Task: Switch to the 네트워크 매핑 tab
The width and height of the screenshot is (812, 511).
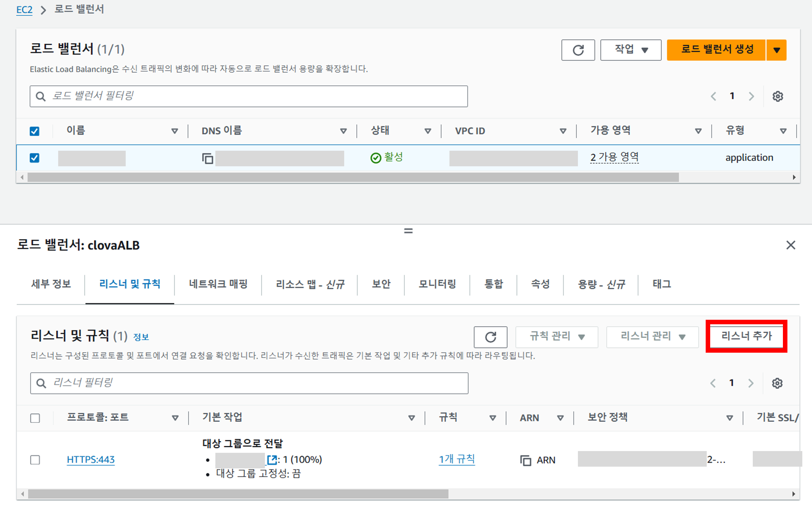Action: 218,284
